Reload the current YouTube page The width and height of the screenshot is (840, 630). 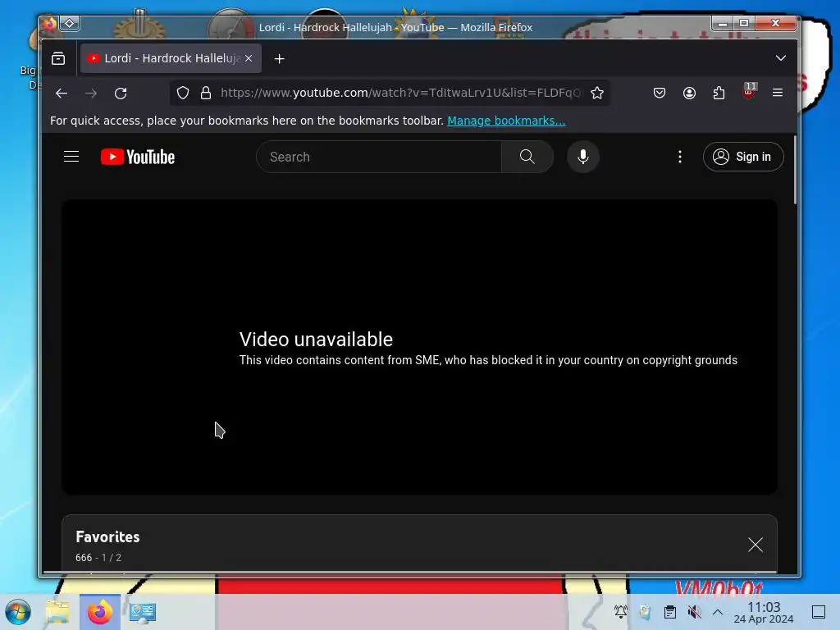click(121, 94)
